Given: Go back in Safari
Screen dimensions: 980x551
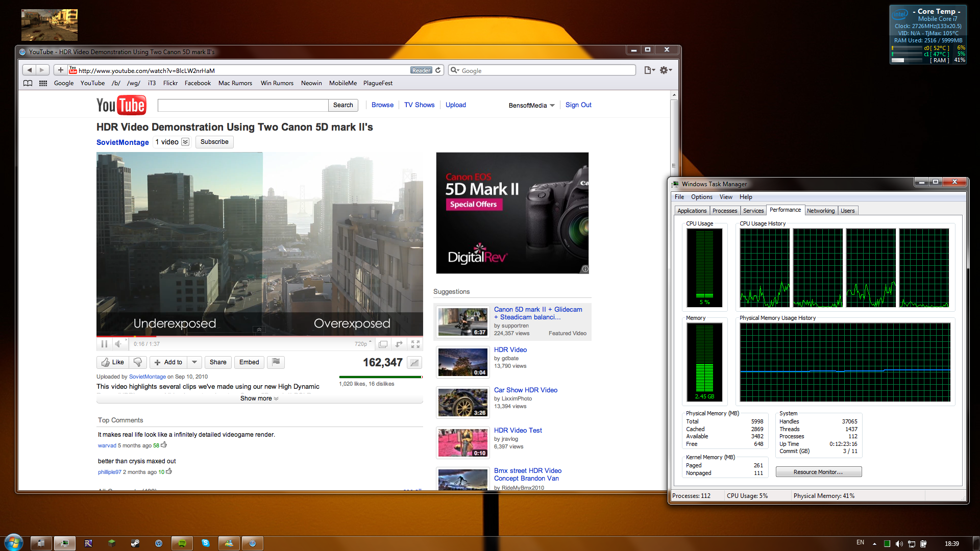Looking at the screenshot, I should (x=30, y=70).
